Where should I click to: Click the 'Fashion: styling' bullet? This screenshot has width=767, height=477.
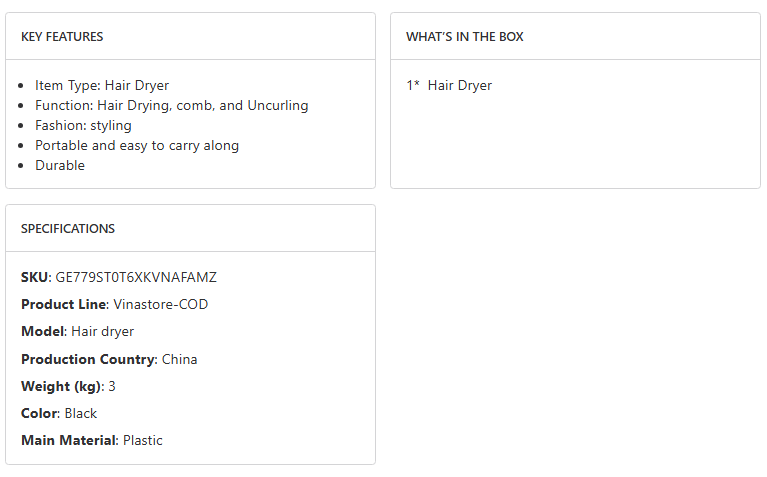(x=83, y=126)
